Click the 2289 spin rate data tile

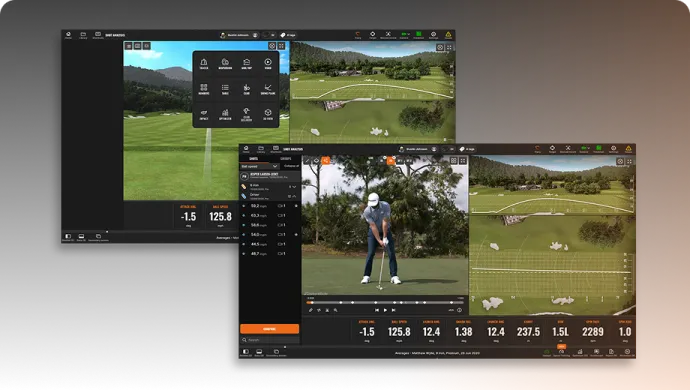[x=593, y=331]
